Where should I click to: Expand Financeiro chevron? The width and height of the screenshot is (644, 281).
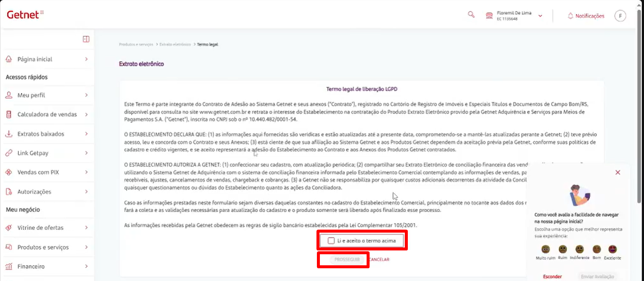[x=86, y=267]
